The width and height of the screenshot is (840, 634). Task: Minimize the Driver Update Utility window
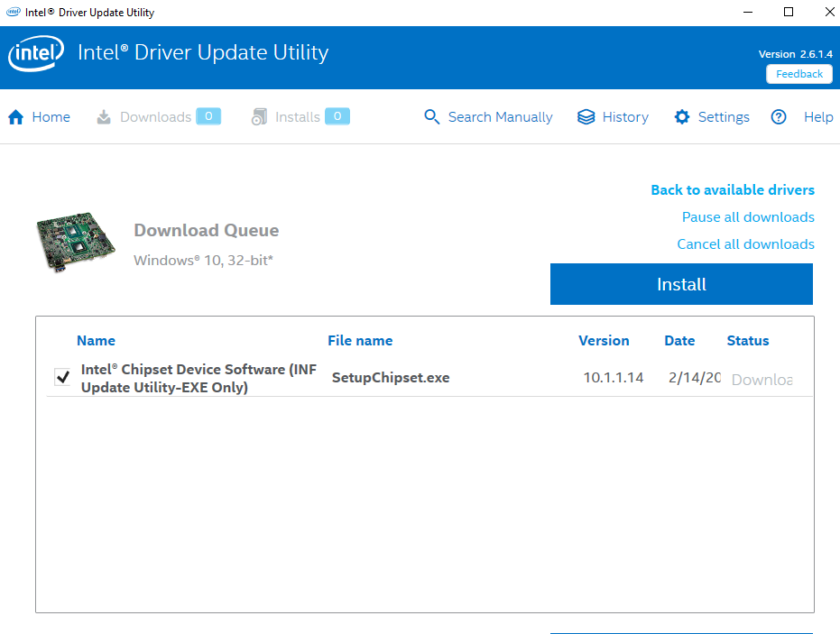(x=748, y=12)
